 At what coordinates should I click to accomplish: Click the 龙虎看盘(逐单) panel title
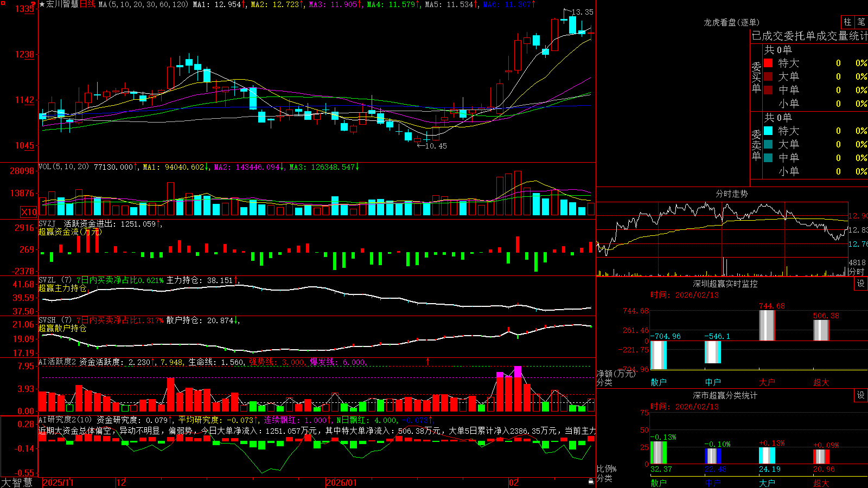731,22
